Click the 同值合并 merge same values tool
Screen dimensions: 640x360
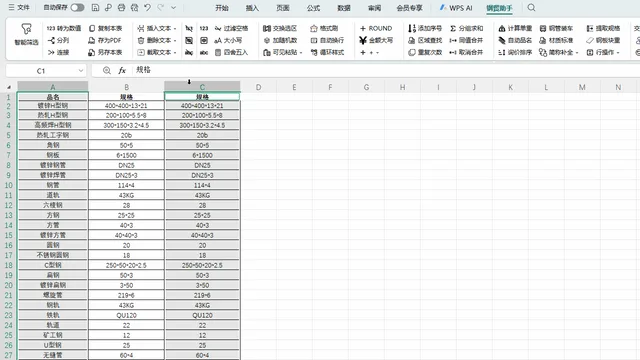[466, 40]
